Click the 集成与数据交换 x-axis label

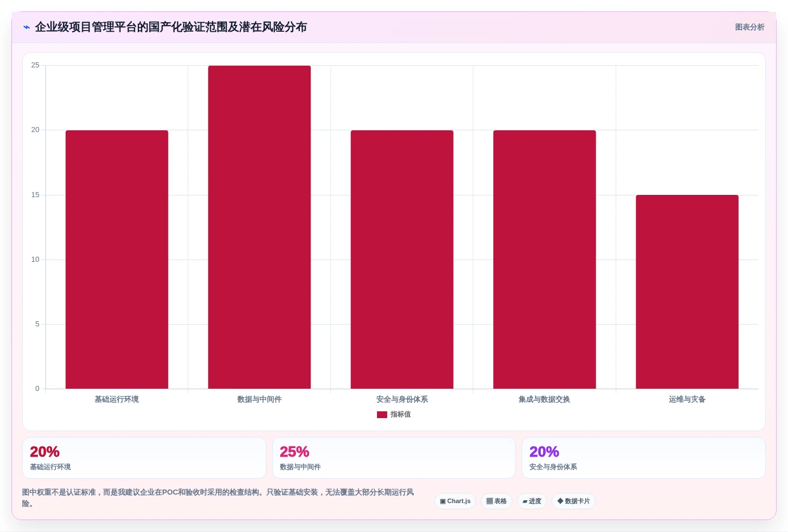tap(545, 399)
